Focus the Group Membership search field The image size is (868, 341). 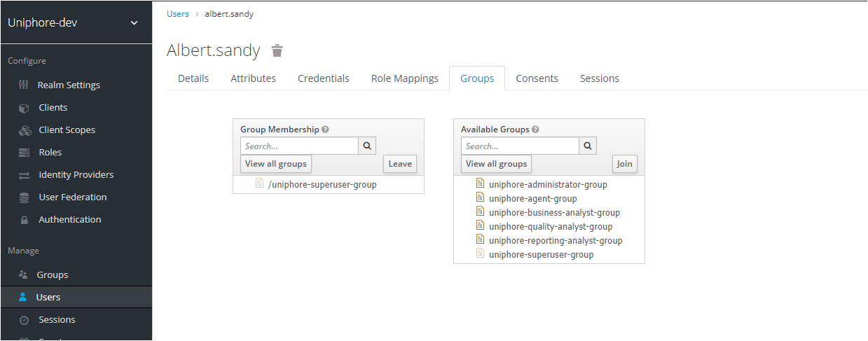click(x=300, y=146)
